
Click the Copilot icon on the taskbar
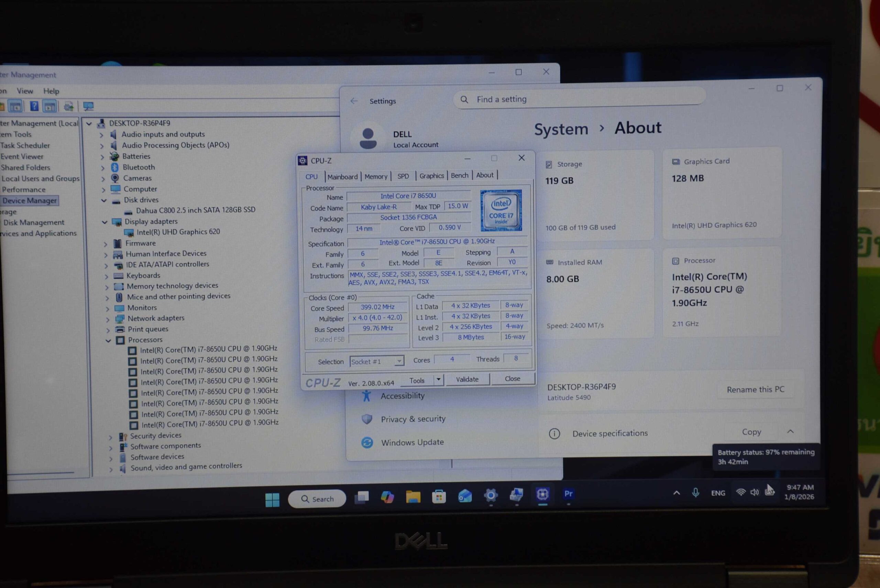(387, 497)
